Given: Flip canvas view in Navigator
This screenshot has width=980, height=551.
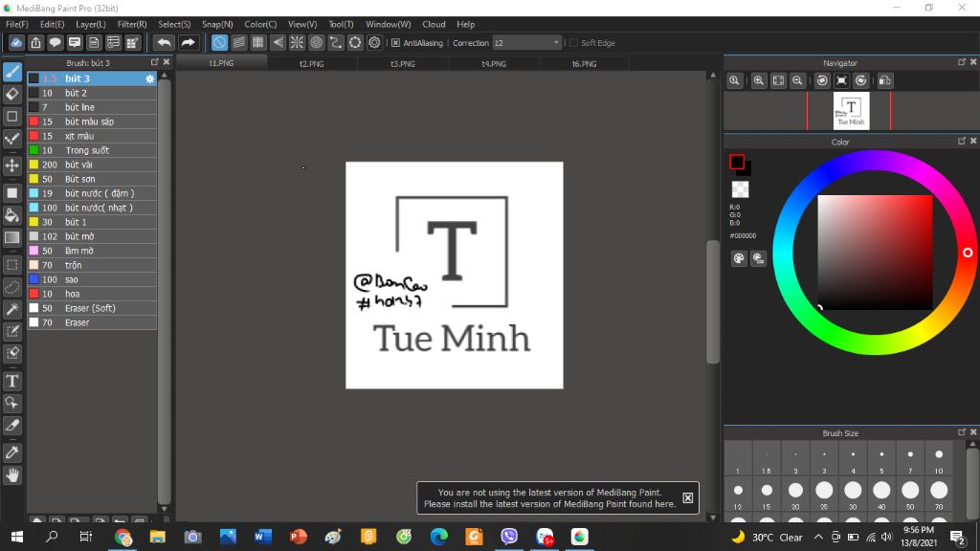Looking at the screenshot, I should pyautogui.click(x=885, y=80).
